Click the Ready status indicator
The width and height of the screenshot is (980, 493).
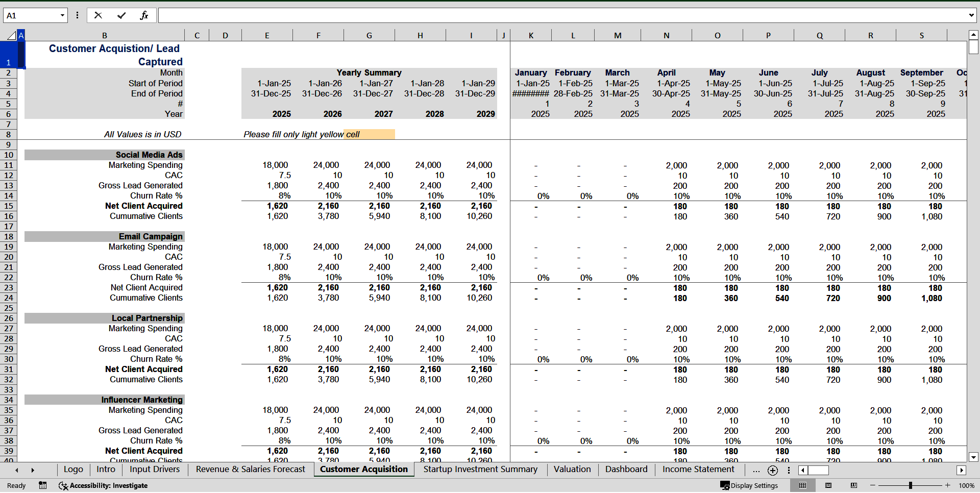(x=16, y=485)
